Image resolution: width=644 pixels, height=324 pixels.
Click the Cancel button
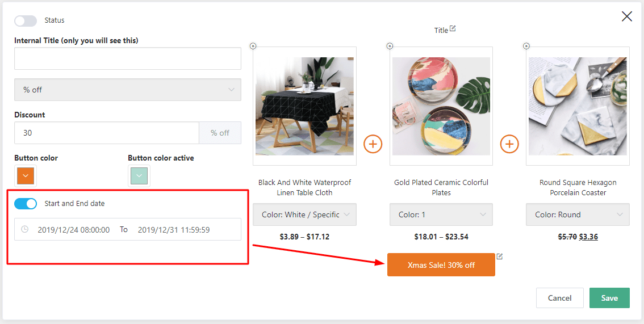coord(559,298)
